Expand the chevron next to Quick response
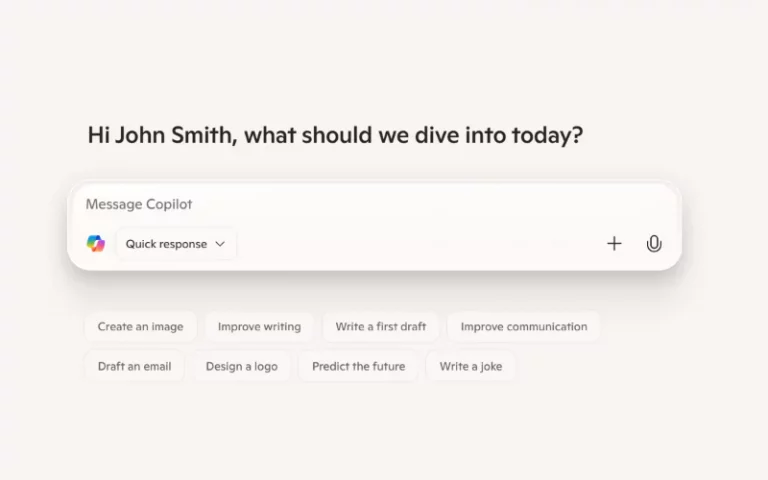 tap(220, 244)
